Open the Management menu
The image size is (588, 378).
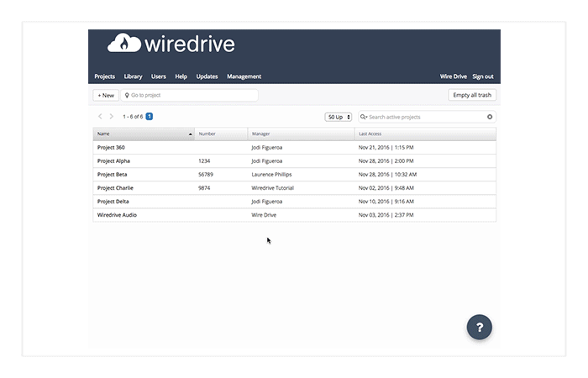click(244, 76)
